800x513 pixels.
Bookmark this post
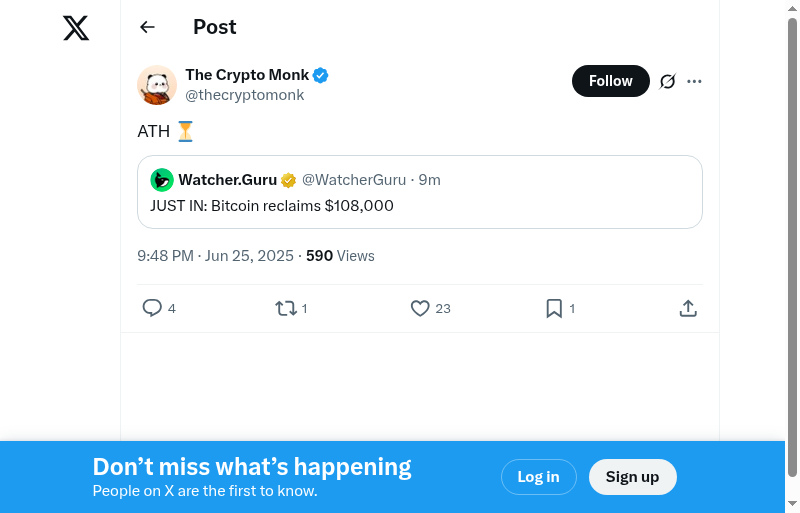(x=554, y=308)
